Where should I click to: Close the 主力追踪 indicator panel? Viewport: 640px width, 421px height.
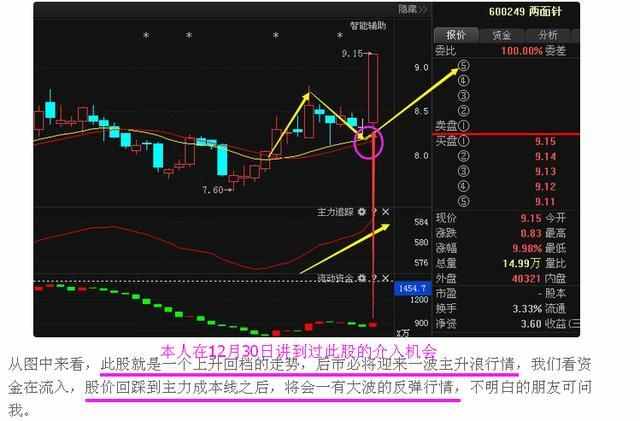coord(387,213)
